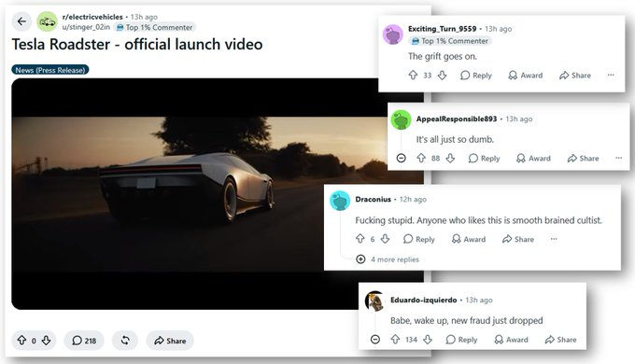Click Exciting_Turn_9559's Top 1% Commenter badge

tap(449, 41)
